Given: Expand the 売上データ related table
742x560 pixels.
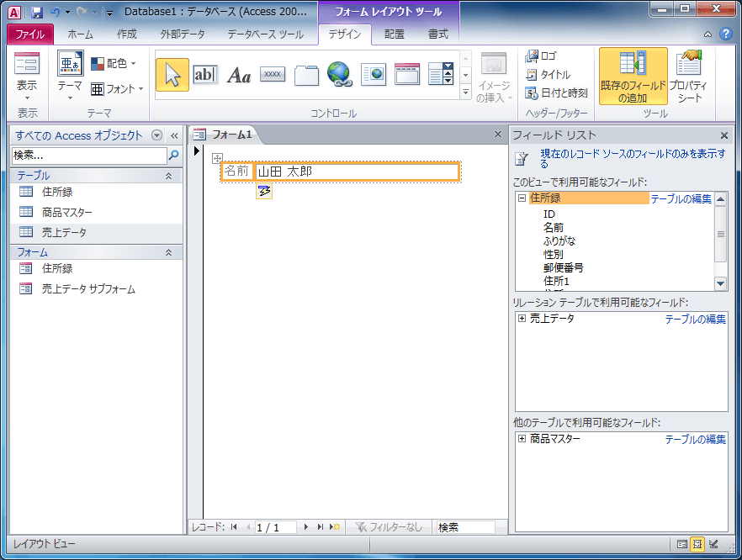Looking at the screenshot, I should (522, 319).
